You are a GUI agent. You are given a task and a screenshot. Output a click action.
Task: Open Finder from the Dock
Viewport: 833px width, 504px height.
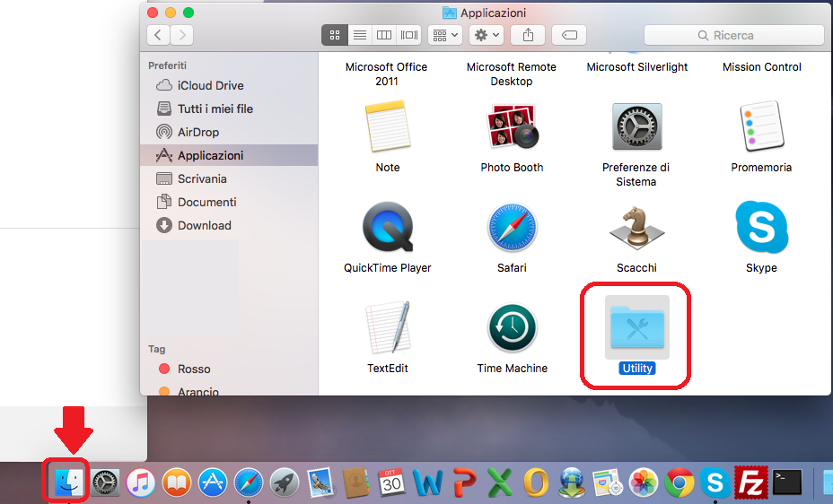[69, 482]
